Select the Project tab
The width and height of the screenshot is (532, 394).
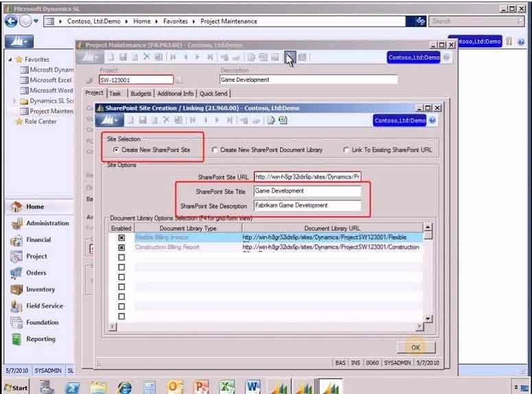point(94,93)
